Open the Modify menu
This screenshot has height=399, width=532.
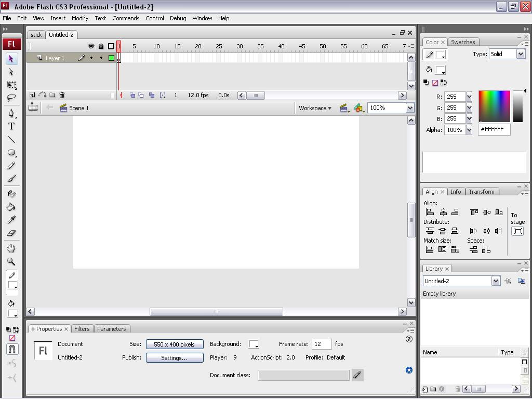[80, 18]
